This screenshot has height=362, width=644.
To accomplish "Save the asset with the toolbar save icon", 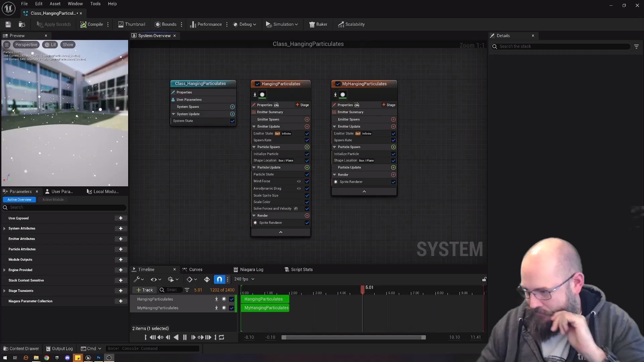I will click(x=8, y=24).
